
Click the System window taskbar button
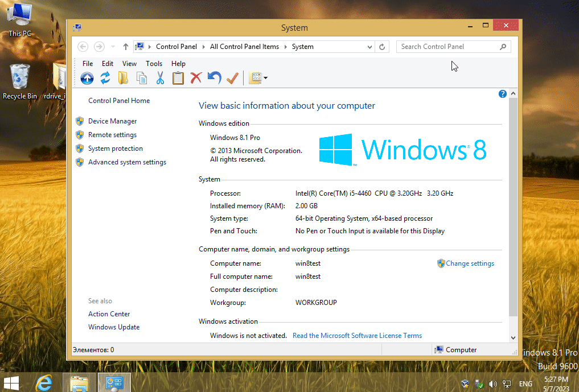click(114, 383)
